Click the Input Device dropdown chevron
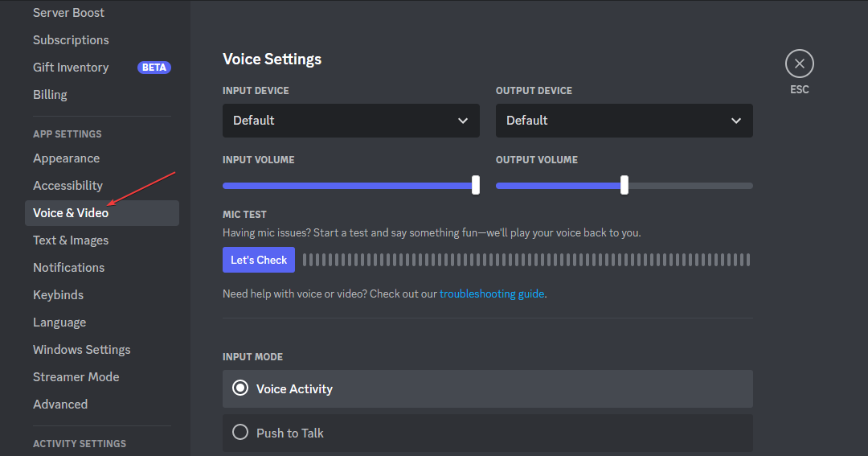Image resolution: width=868 pixels, height=456 pixels. (x=463, y=121)
